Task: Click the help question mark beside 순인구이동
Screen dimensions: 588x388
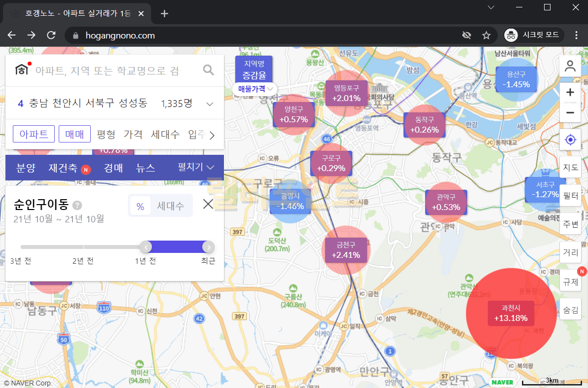Action: [x=77, y=206]
